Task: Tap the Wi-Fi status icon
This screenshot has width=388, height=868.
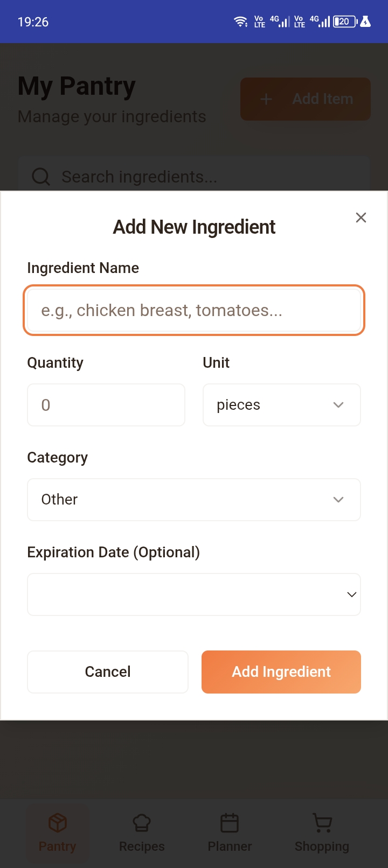Action: tap(240, 22)
